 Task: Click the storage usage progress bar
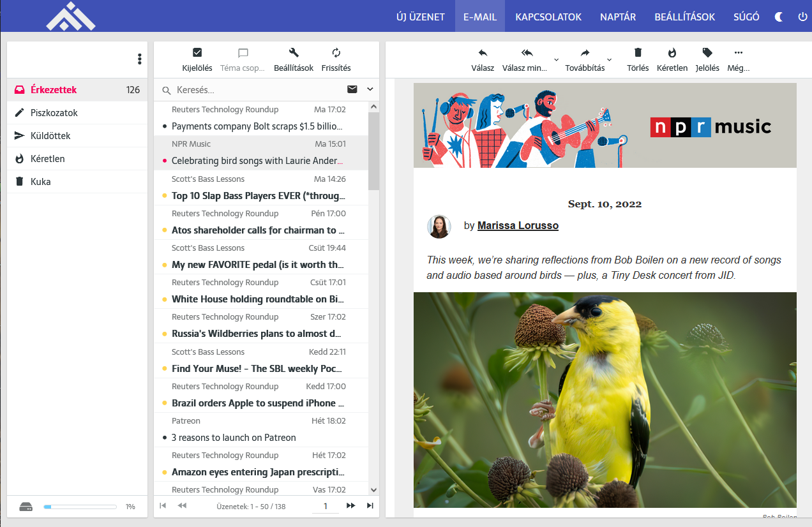[x=80, y=507]
